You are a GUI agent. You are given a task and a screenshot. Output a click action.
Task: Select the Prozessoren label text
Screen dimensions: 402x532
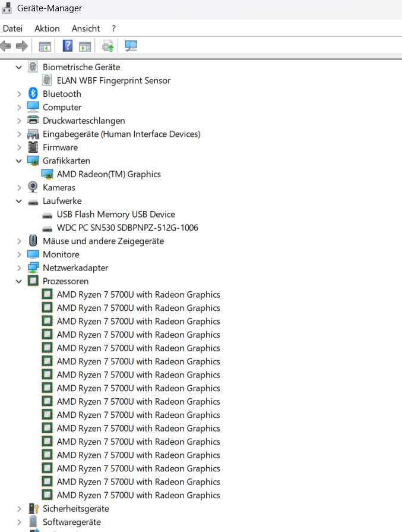66,281
